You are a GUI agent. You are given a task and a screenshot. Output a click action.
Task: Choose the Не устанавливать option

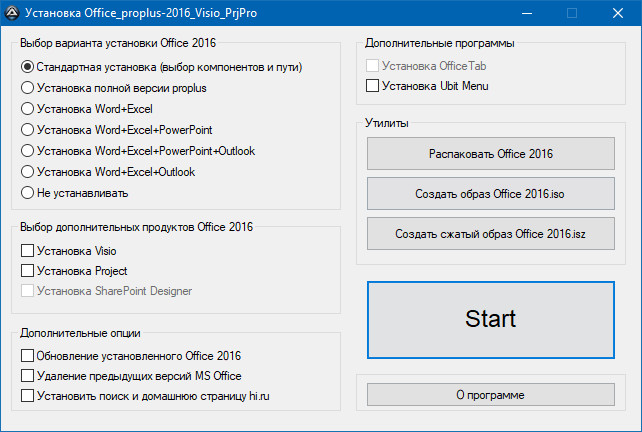[x=27, y=193]
